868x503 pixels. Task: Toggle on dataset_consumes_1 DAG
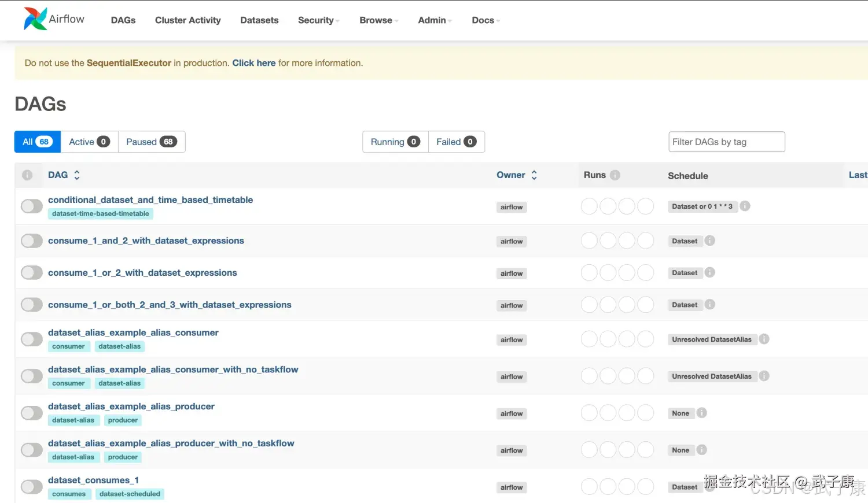[32, 487]
